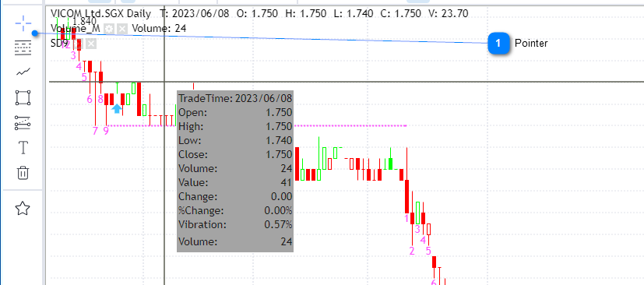Open favorites with the star icon
644x285 pixels.
[23, 209]
